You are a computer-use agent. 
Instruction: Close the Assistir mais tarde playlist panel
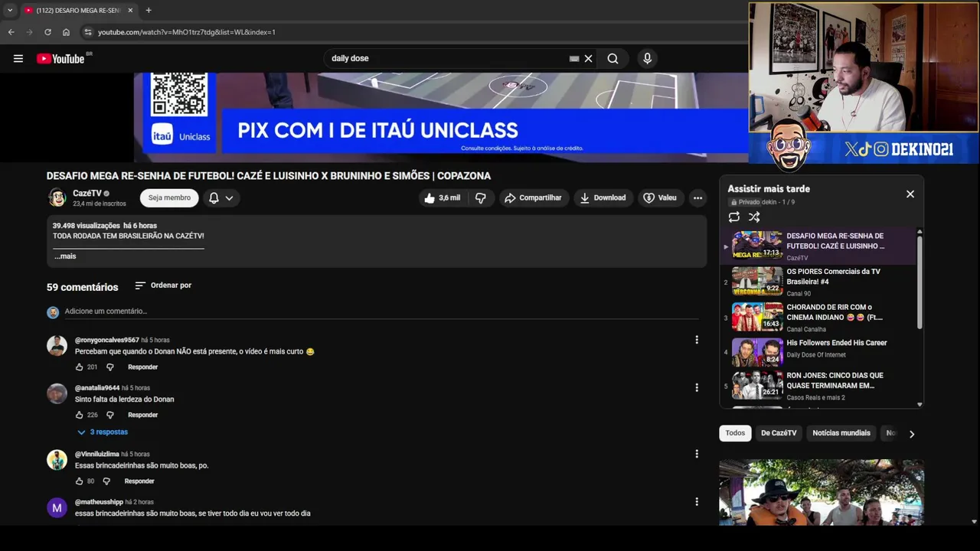910,194
